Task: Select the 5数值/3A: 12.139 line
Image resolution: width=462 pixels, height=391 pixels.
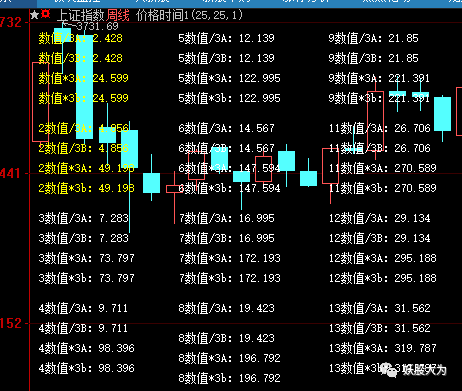Action: pyautogui.click(x=227, y=38)
